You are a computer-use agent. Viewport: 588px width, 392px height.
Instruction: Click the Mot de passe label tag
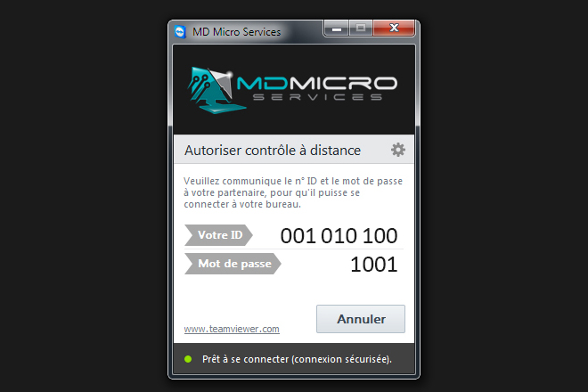pyautogui.click(x=233, y=264)
